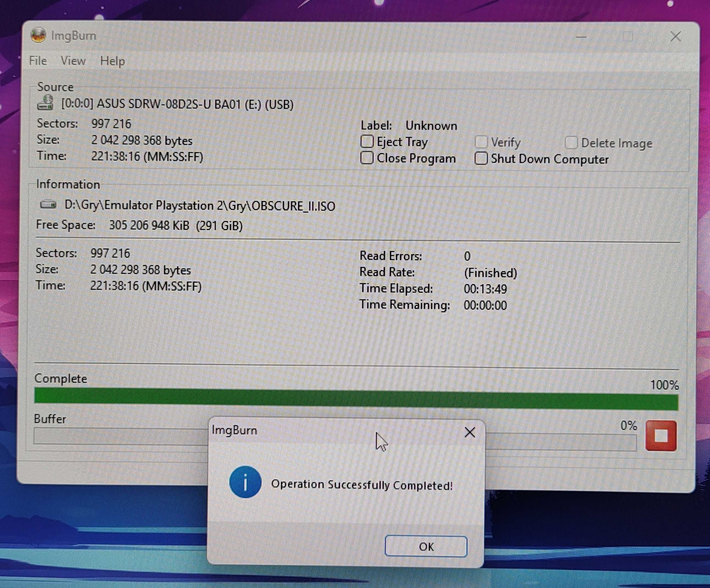Enable the Eject Tray checkbox
The width and height of the screenshot is (710, 588).
[367, 141]
